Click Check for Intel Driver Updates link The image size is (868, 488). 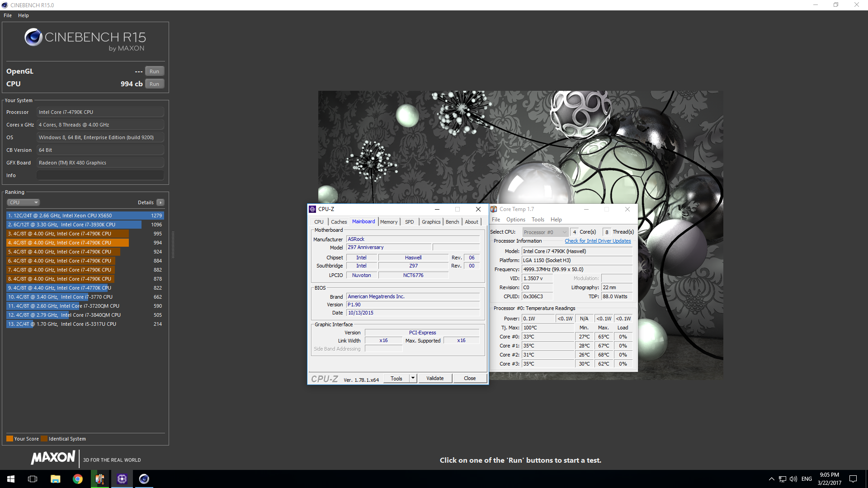tap(598, 241)
